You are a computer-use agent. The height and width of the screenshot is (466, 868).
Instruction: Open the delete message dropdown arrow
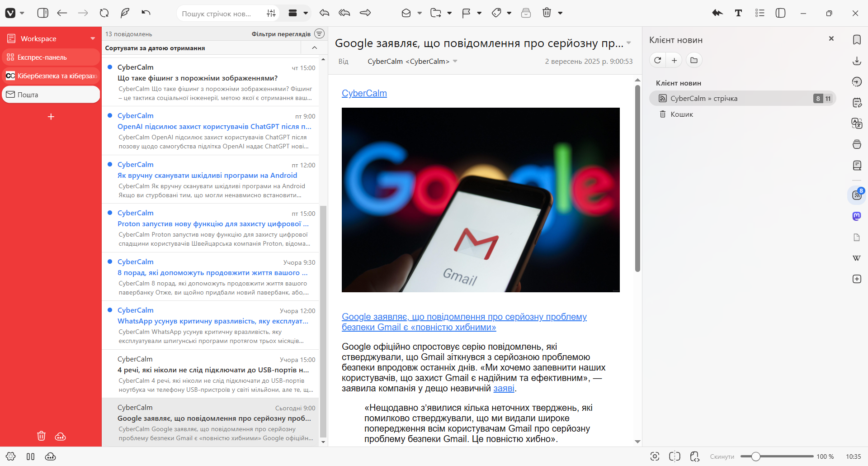(x=560, y=13)
